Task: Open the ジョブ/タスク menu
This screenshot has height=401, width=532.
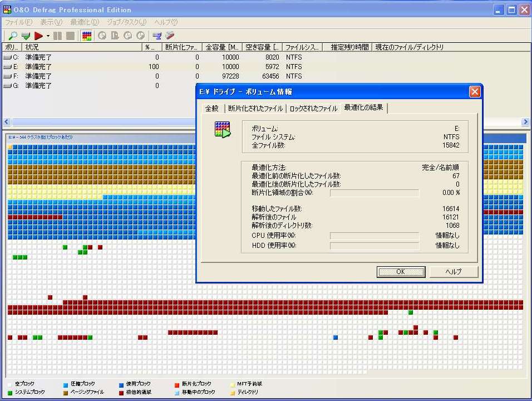Action: tap(126, 22)
